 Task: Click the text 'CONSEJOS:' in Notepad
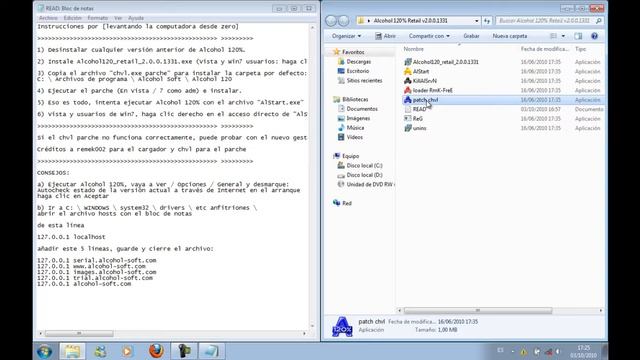pyautogui.click(x=53, y=173)
